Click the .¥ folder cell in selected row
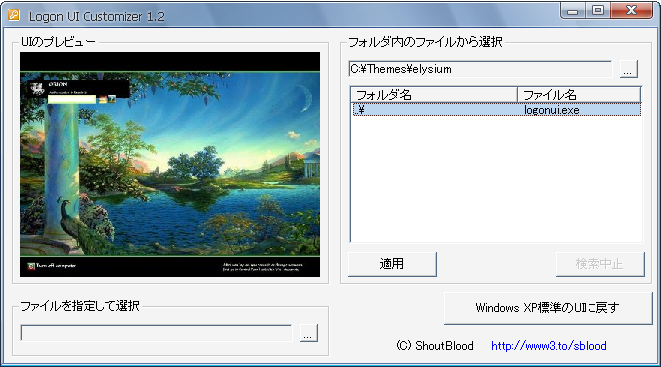Screen dimensions: 661x367 (435, 110)
